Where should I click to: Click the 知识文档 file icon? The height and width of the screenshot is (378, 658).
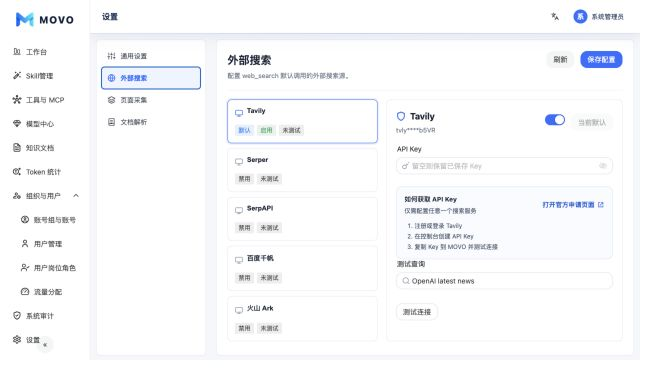coord(17,147)
